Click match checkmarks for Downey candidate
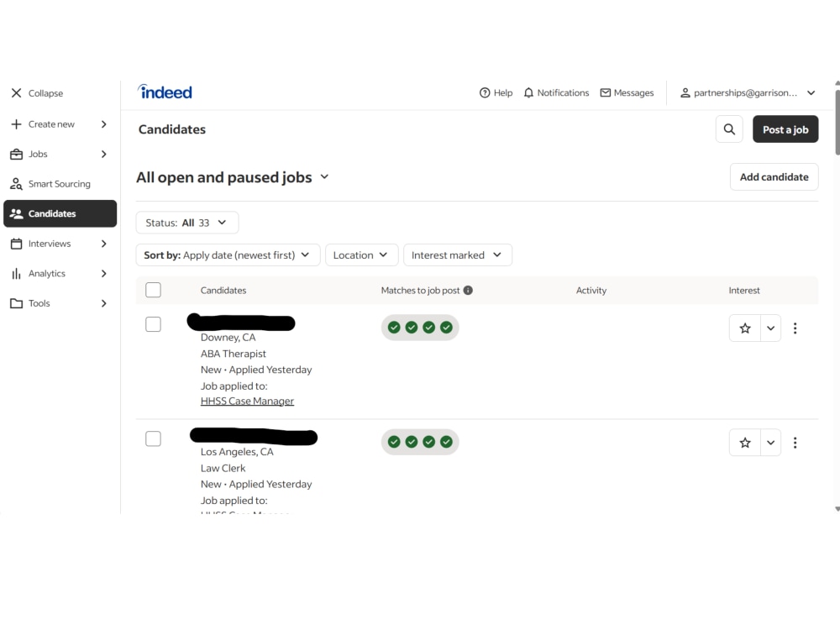The height and width of the screenshot is (630, 840). (x=420, y=328)
